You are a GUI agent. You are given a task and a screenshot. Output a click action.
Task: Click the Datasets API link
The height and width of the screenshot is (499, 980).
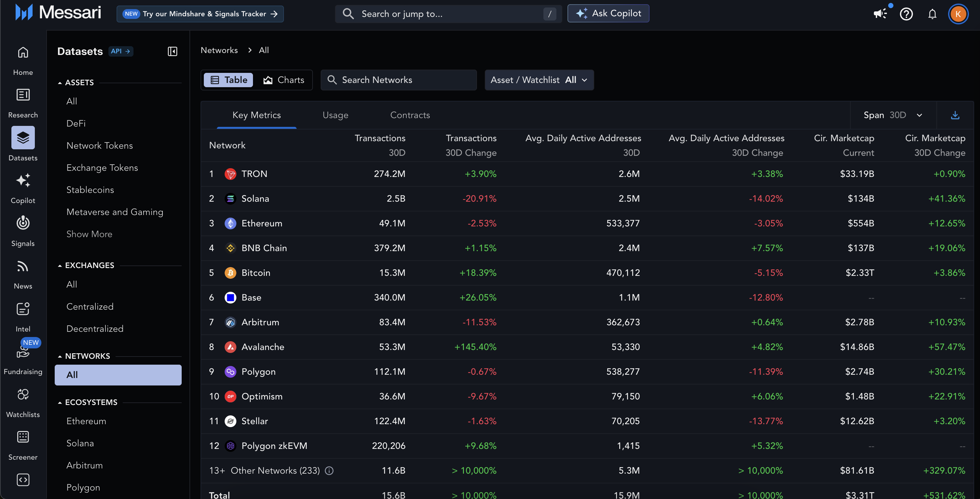point(120,51)
